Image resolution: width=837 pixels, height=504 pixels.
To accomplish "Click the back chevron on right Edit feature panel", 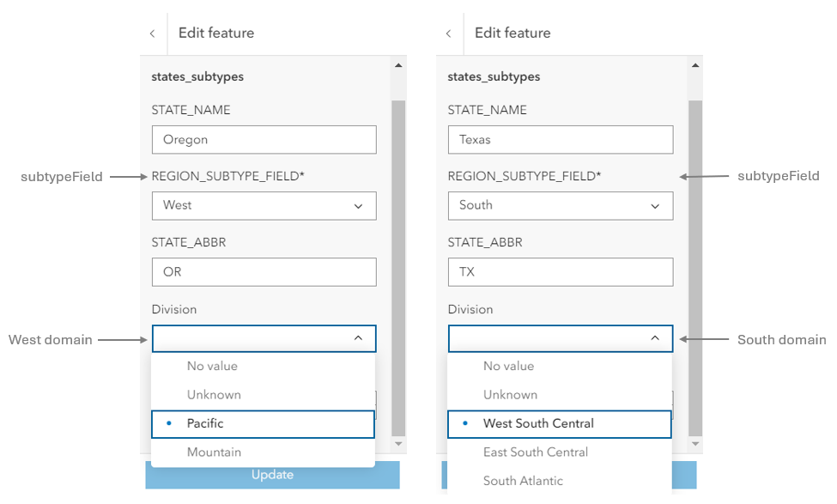I will coord(449,33).
